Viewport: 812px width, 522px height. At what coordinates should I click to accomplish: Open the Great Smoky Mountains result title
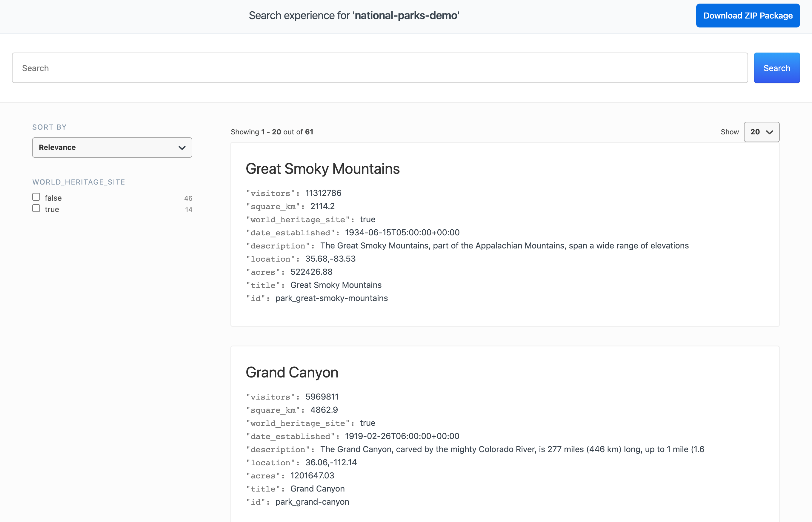click(322, 168)
